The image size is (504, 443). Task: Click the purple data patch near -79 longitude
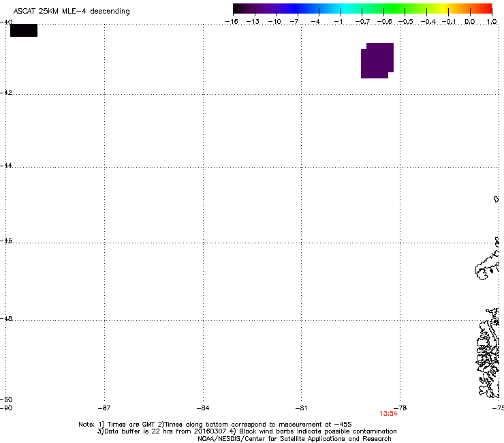tap(377, 61)
